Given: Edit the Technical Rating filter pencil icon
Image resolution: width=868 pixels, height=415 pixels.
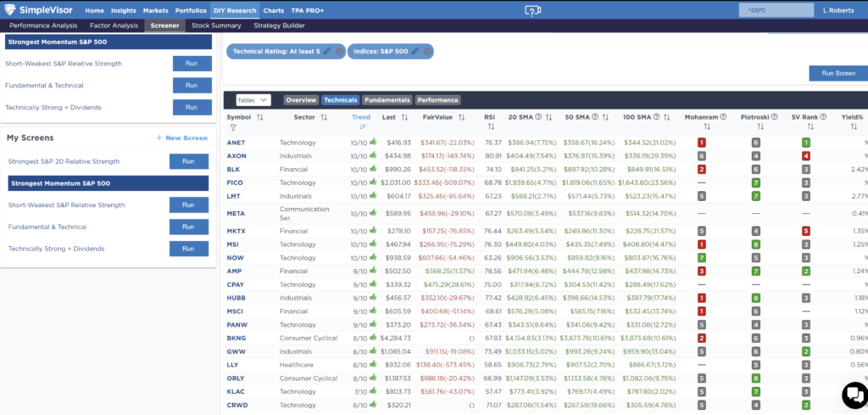Looking at the screenshot, I should [327, 52].
